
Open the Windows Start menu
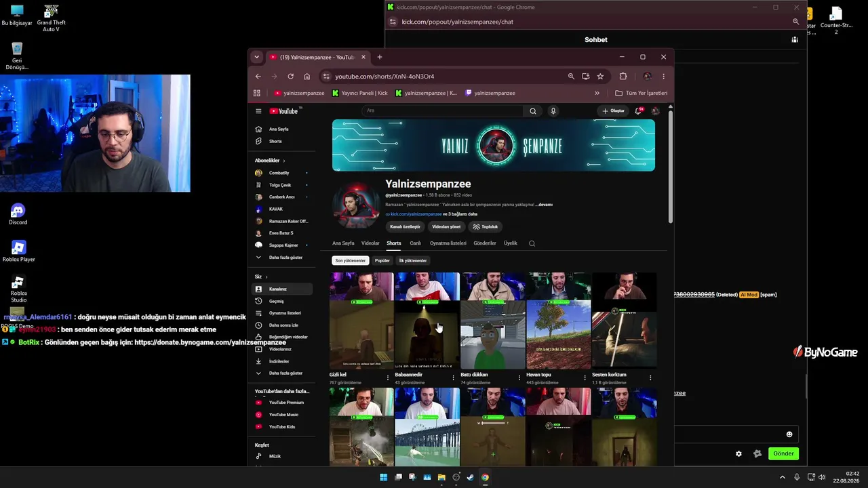(x=383, y=477)
